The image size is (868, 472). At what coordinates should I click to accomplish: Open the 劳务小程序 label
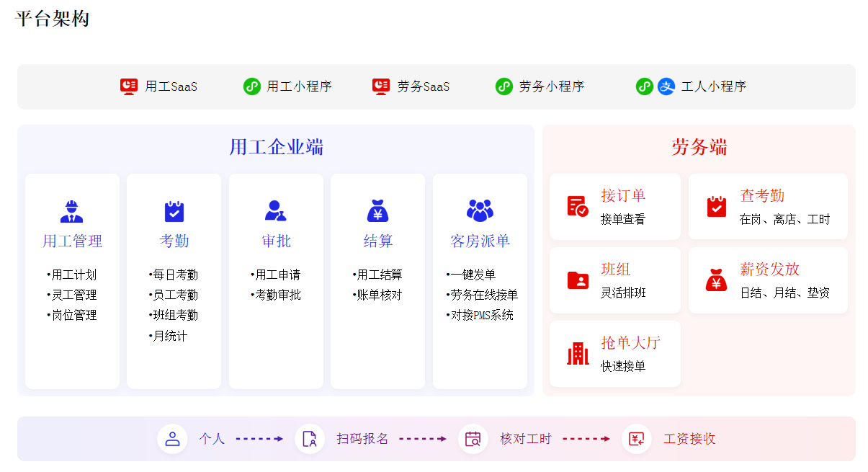pyautogui.click(x=552, y=86)
